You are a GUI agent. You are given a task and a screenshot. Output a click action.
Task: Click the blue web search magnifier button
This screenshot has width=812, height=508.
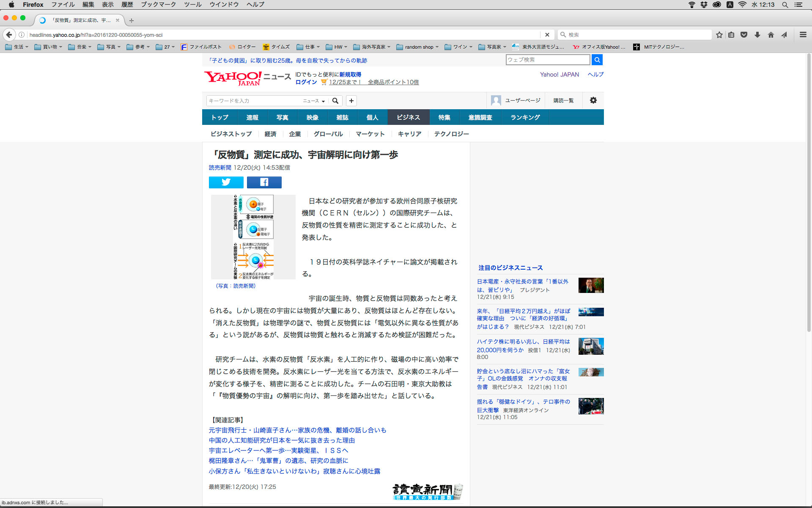(597, 60)
